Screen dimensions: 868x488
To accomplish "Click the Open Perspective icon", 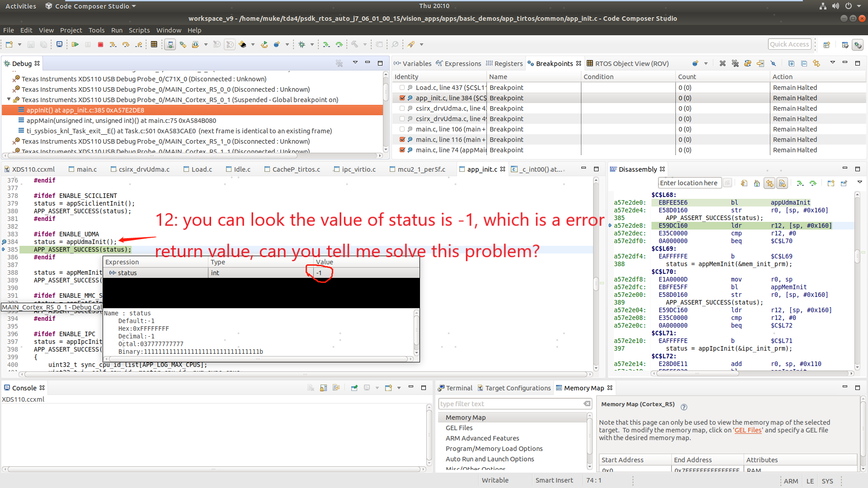I will click(x=826, y=44).
